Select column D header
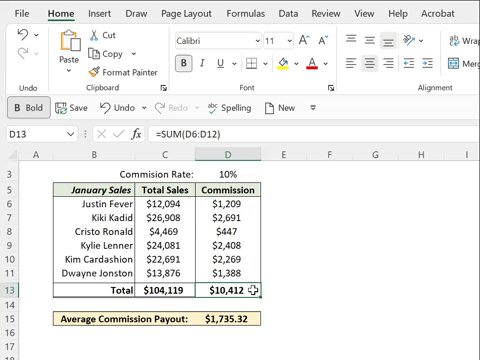This screenshot has width=480, height=360. 228,155
